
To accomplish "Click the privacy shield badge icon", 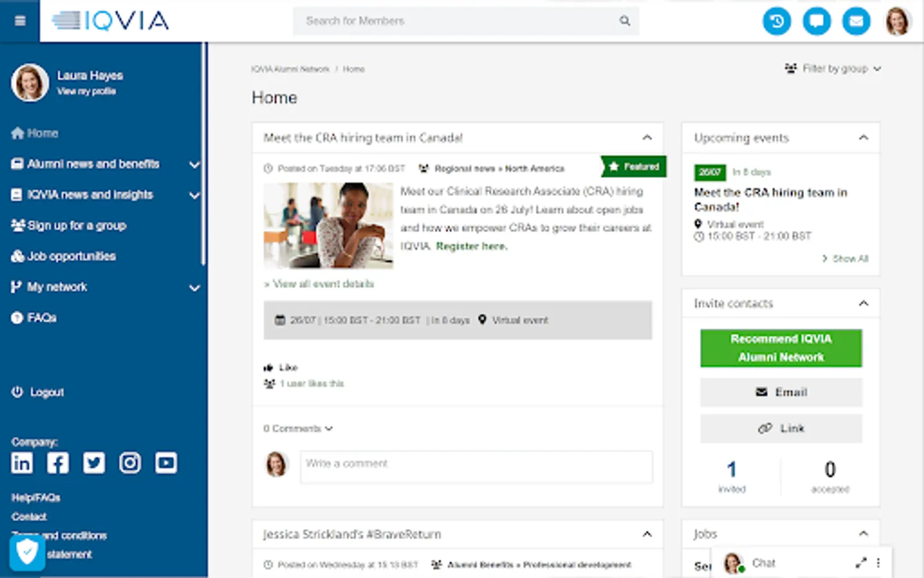I will [x=27, y=552].
